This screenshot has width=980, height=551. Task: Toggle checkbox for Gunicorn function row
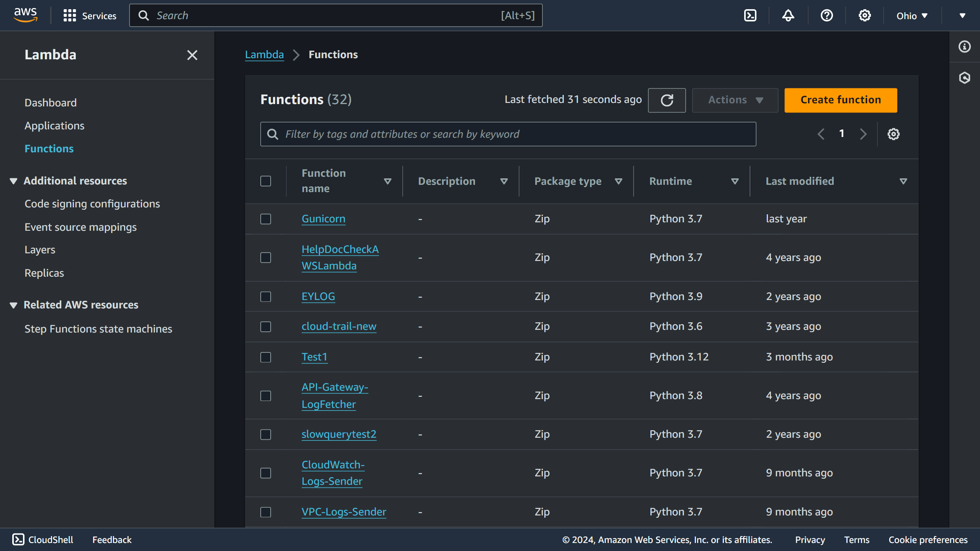point(266,218)
